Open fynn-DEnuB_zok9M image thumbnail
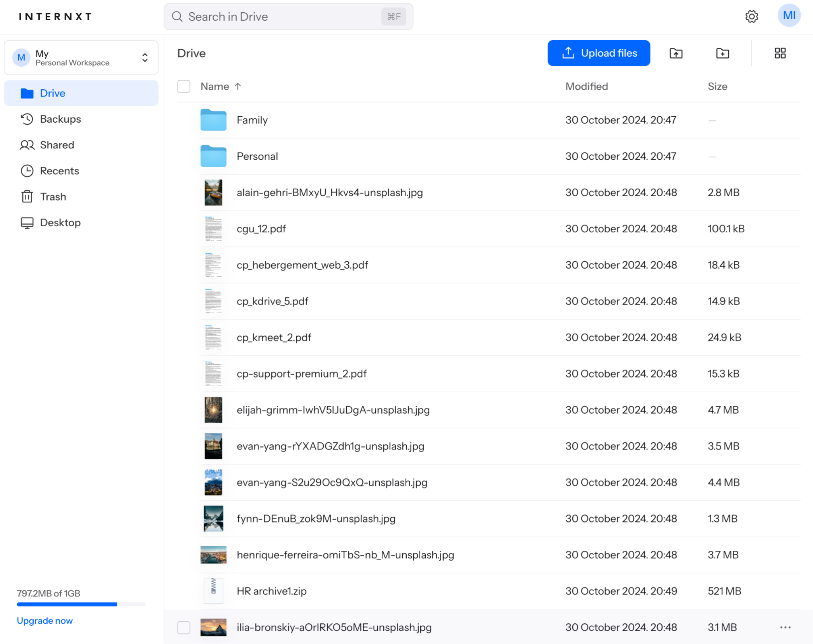The height and width of the screenshot is (644, 813). (x=213, y=519)
